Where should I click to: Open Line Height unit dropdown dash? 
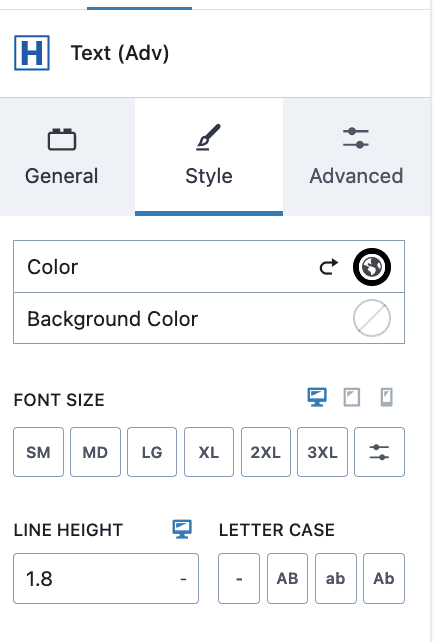(183, 579)
